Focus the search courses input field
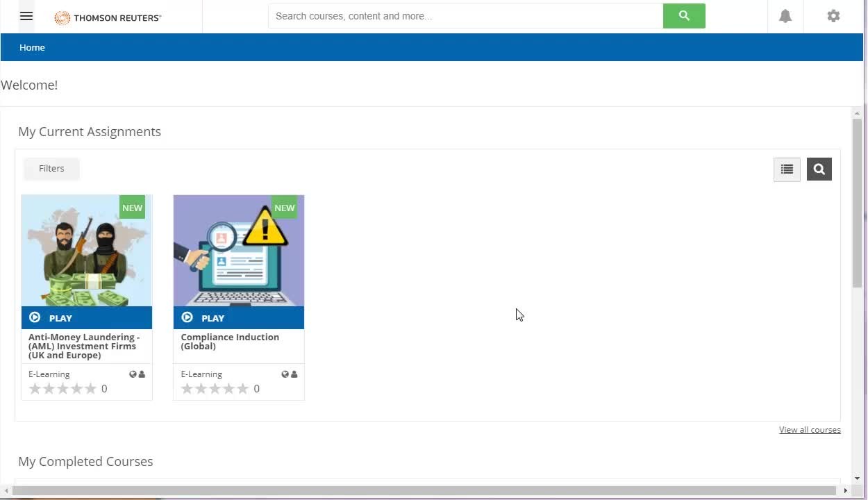 click(x=465, y=16)
